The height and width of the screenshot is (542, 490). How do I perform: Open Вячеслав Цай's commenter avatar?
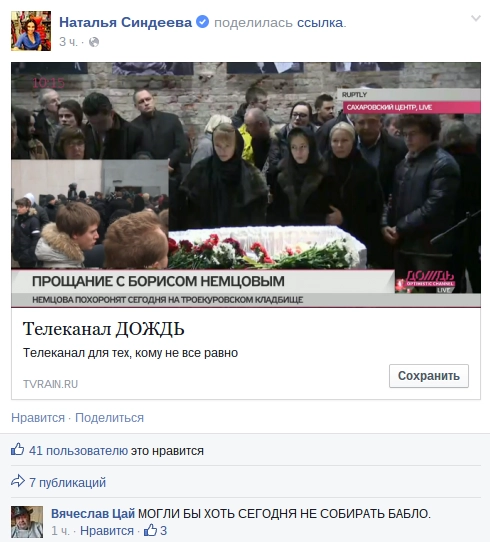(x=27, y=522)
